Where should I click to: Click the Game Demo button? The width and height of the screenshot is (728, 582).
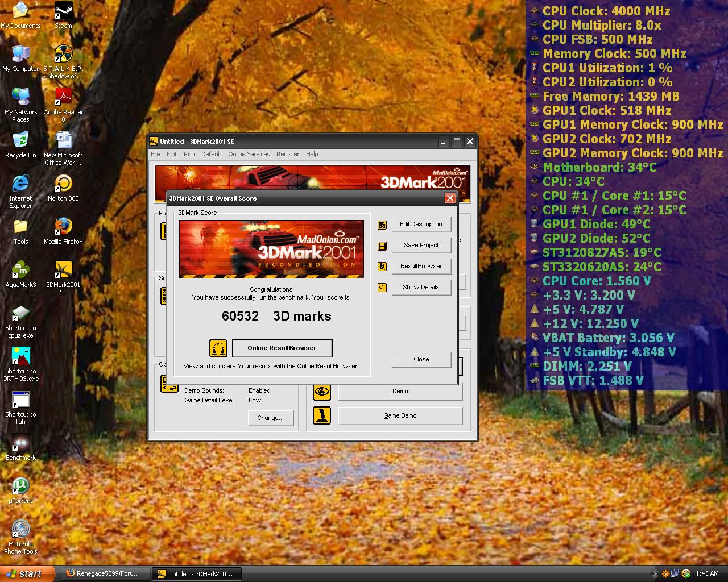400,415
